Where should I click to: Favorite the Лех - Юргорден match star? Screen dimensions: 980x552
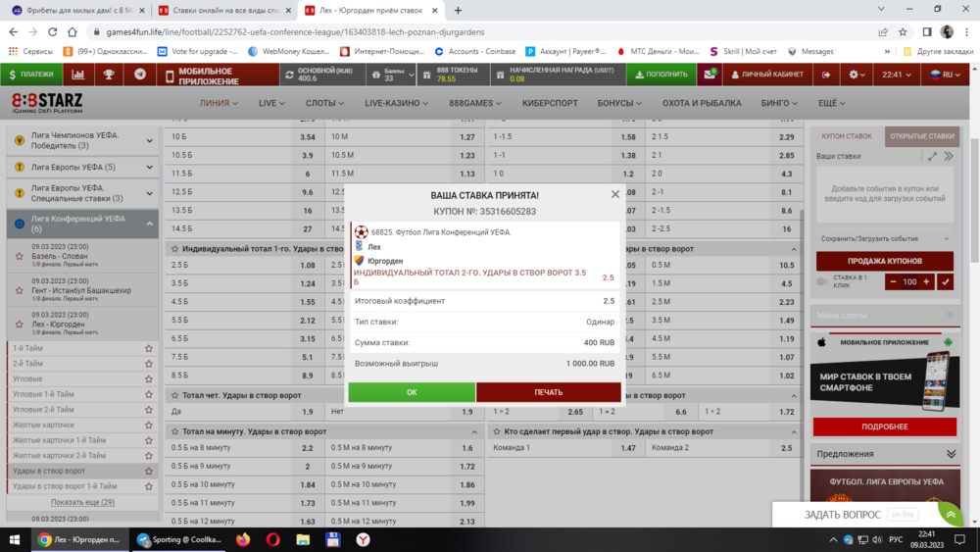point(20,324)
